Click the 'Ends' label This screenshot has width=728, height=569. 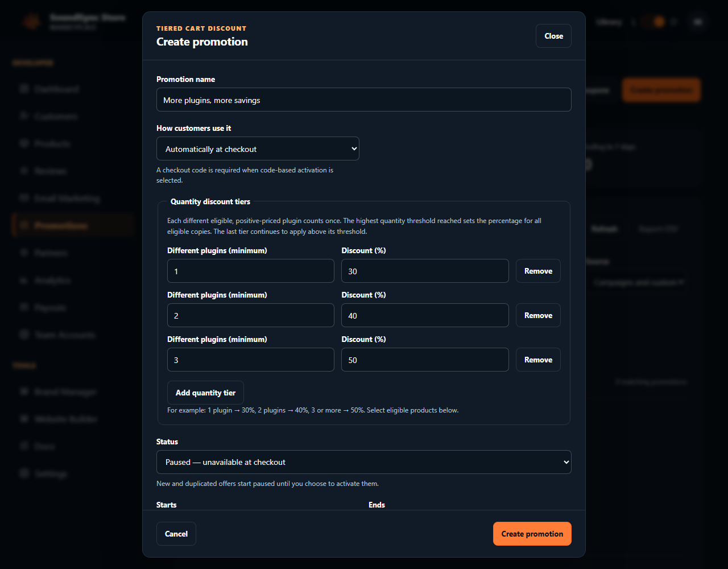(377, 505)
